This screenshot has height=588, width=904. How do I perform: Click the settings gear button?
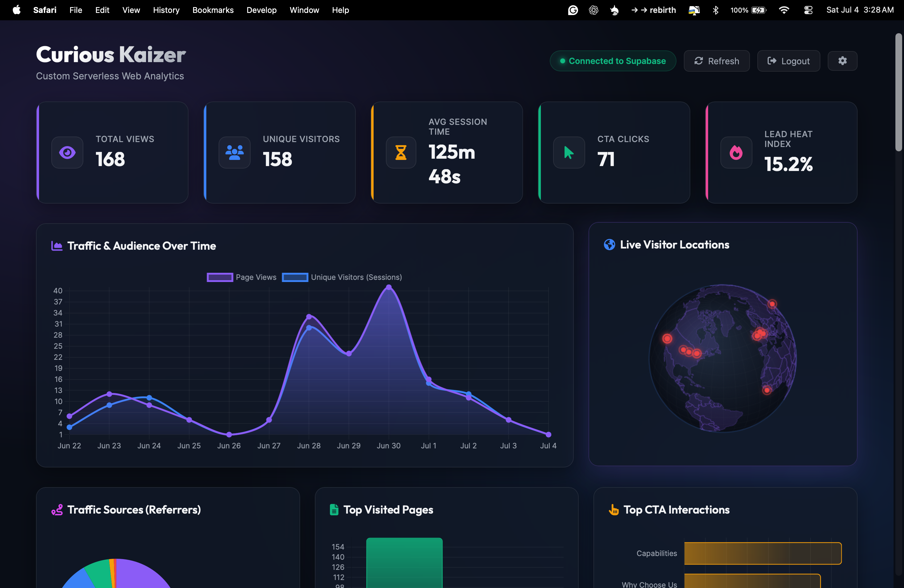point(842,61)
